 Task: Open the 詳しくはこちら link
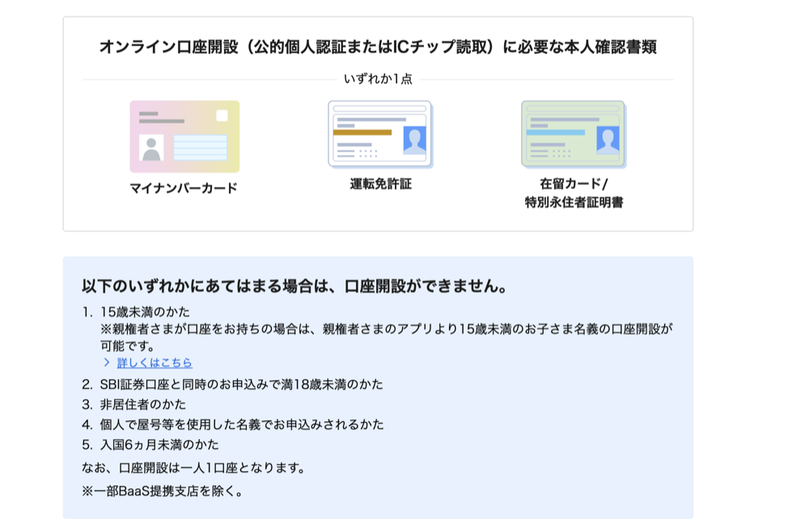point(155,363)
